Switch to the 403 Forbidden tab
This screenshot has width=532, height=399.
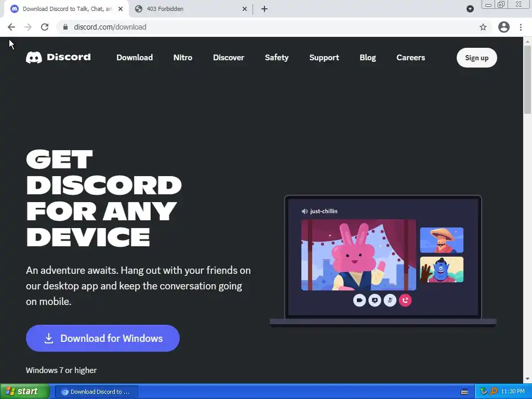(191, 9)
